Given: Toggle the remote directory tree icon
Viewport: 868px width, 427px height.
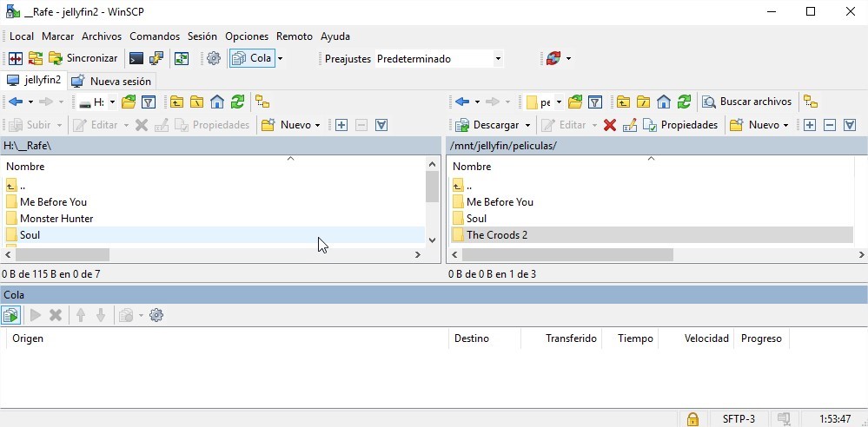Looking at the screenshot, I should (x=811, y=102).
